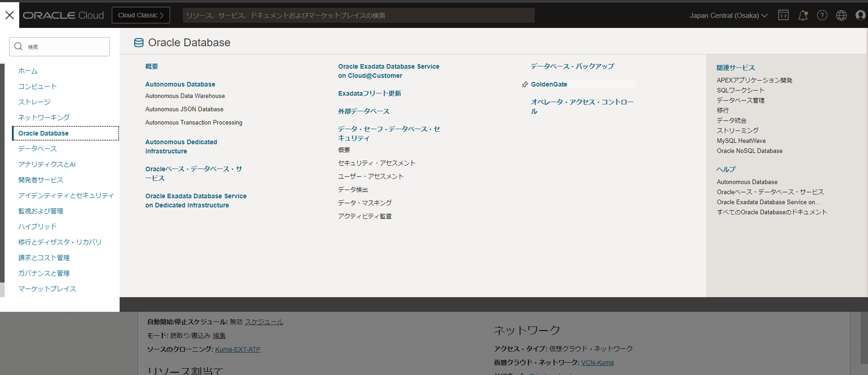
Task: Open Autonomous Data Warehouse
Action: pyautogui.click(x=185, y=96)
